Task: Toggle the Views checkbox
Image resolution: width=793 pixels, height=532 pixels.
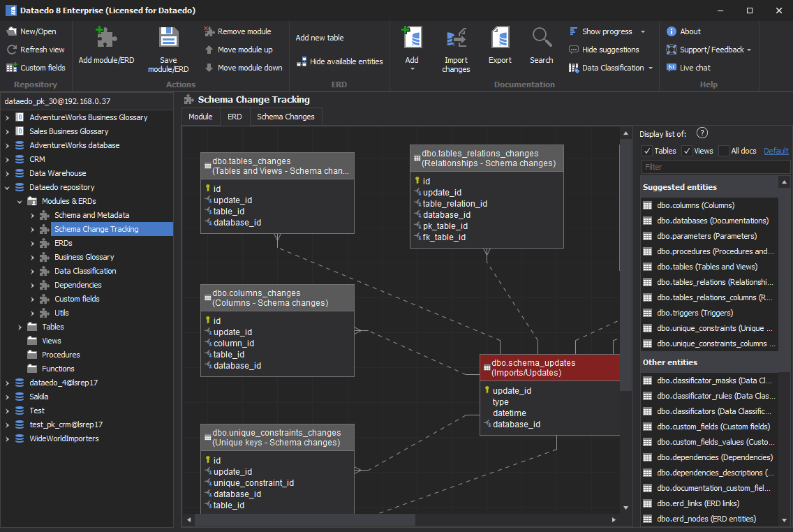Action: click(687, 151)
